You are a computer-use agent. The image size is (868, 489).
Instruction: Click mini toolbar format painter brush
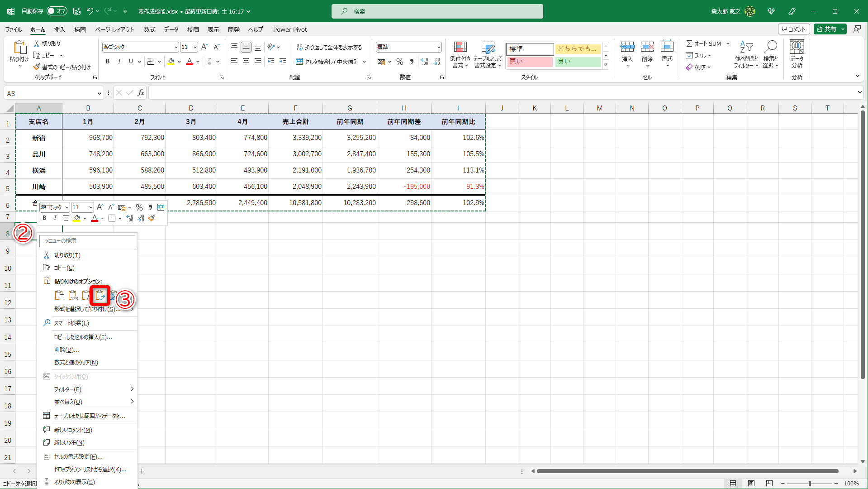pos(152,218)
